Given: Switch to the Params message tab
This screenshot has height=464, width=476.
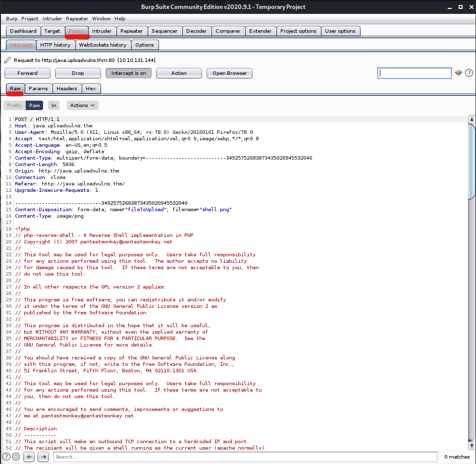Looking at the screenshot, I should point(38,88).
